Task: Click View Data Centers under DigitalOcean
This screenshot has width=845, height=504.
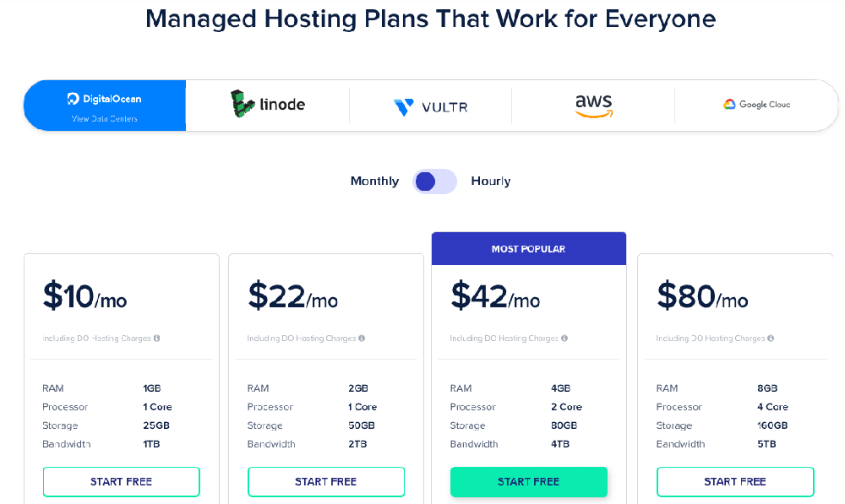Action: [105, 118]
